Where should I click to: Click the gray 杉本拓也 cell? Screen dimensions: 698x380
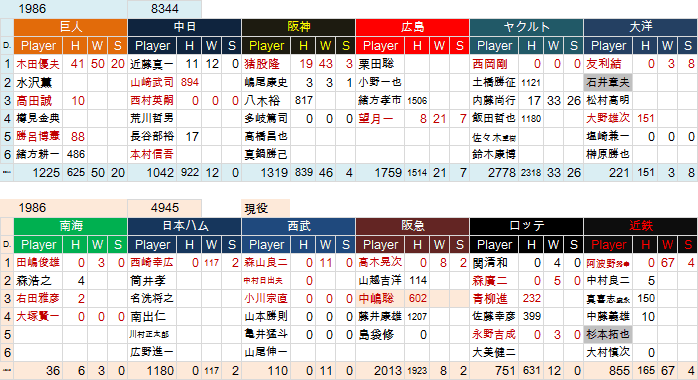pyautogui.click(x=608, y=335)
